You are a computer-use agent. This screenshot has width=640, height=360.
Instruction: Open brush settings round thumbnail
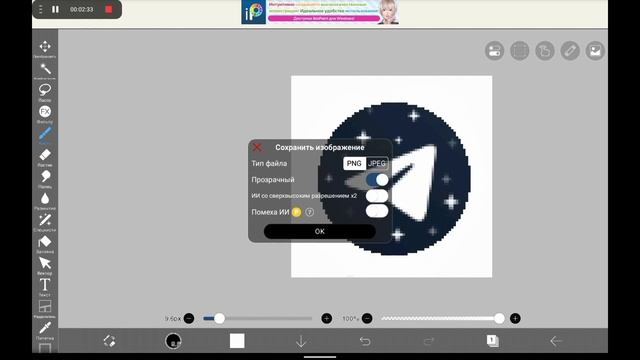(x=173, y=341)
